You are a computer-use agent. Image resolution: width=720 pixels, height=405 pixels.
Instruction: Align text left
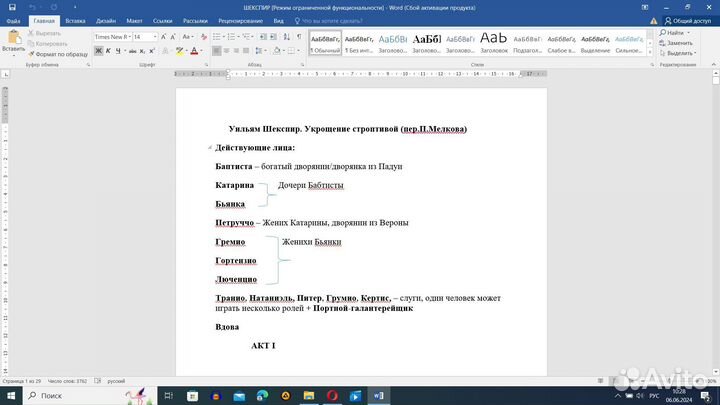coord(216,51)
